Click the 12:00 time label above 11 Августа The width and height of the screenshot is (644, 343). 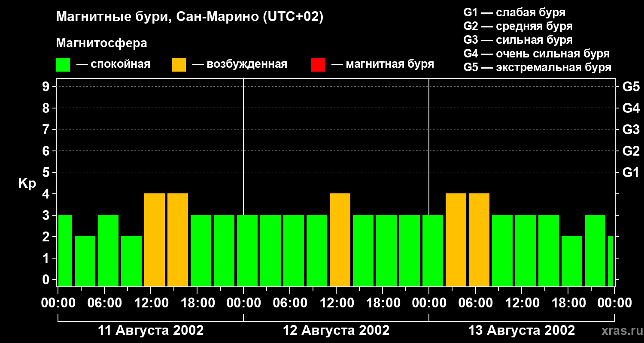coord(151,303)
